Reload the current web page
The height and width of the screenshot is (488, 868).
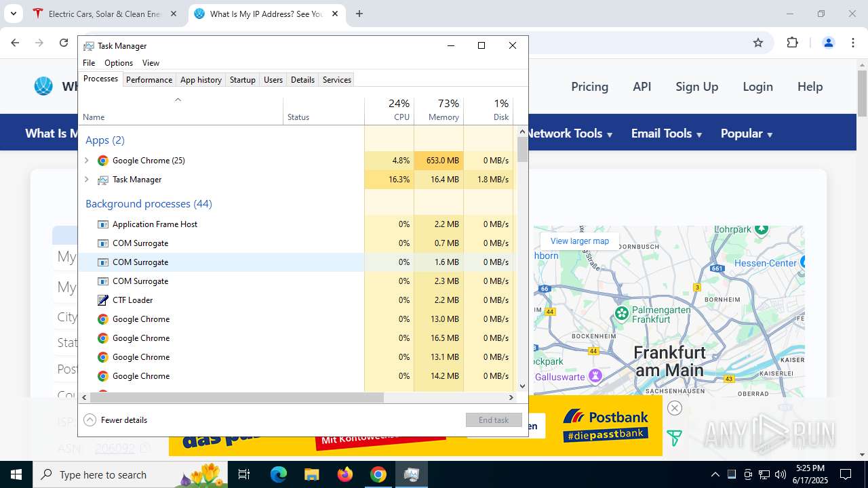click(64, 43)
